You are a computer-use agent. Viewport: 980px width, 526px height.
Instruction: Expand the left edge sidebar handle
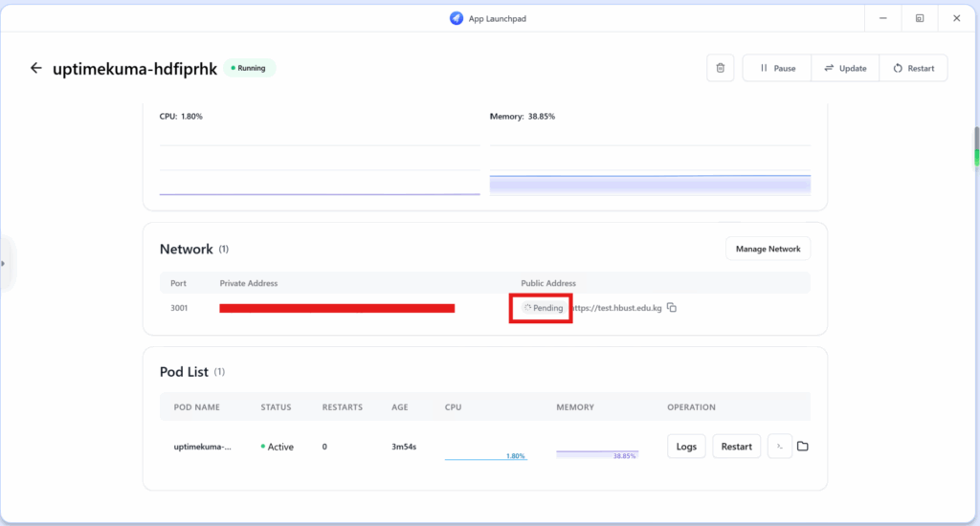coord(4,263)
